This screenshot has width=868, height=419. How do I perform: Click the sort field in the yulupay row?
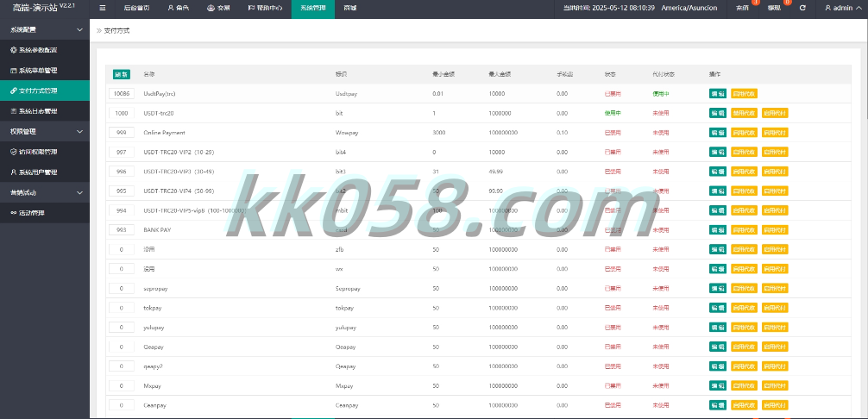coord(122,328)
